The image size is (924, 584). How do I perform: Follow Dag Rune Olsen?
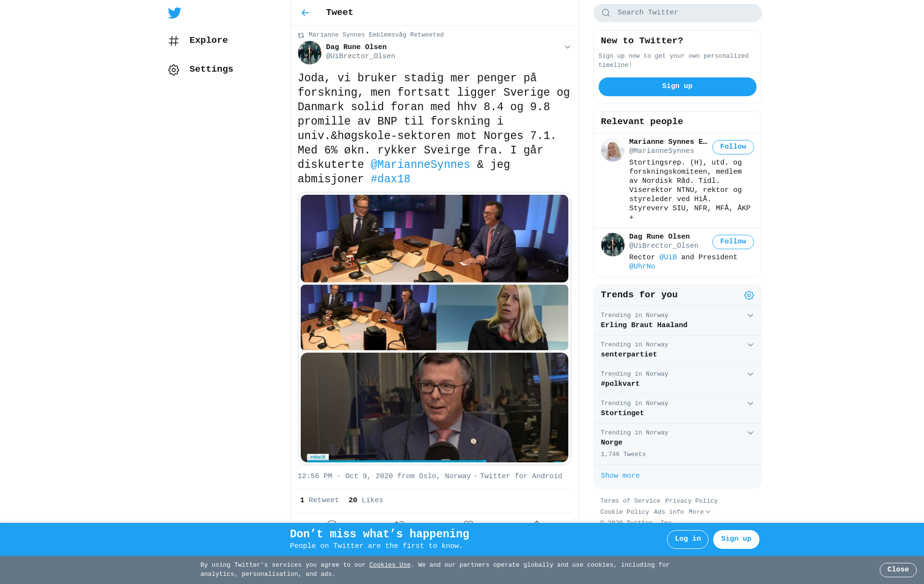(x=733, y=242)
